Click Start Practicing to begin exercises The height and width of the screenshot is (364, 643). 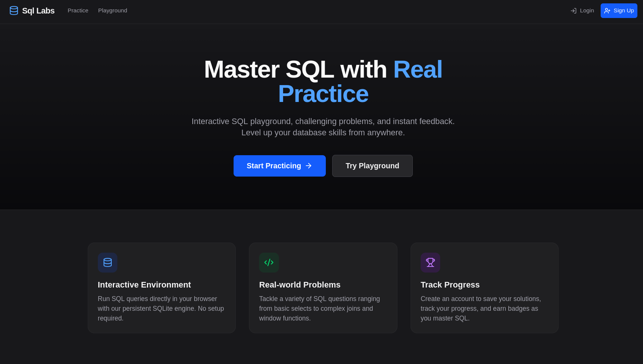click(x=279, y=166)
